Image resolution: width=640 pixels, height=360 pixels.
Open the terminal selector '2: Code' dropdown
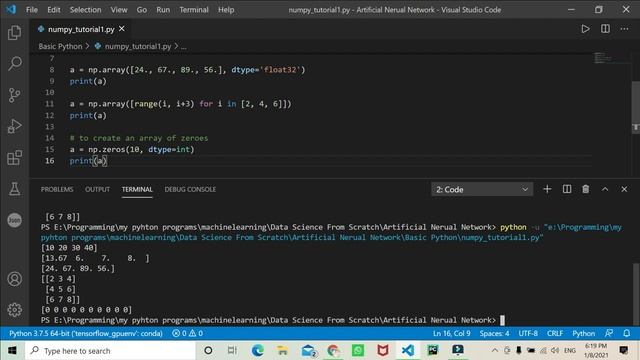click(x=482, y=189)
